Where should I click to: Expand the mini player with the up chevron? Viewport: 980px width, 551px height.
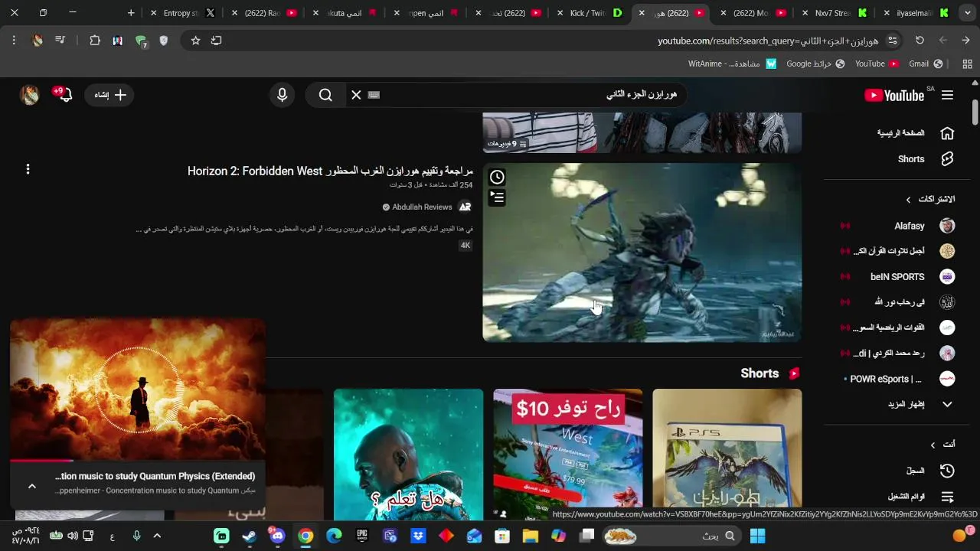point(32,486)
